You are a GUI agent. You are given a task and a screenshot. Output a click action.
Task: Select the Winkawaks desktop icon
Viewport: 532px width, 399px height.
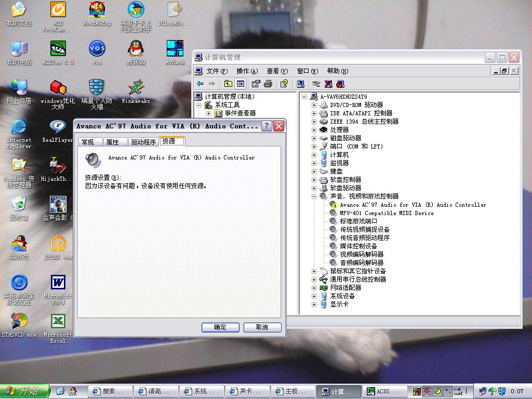(136, 91)
